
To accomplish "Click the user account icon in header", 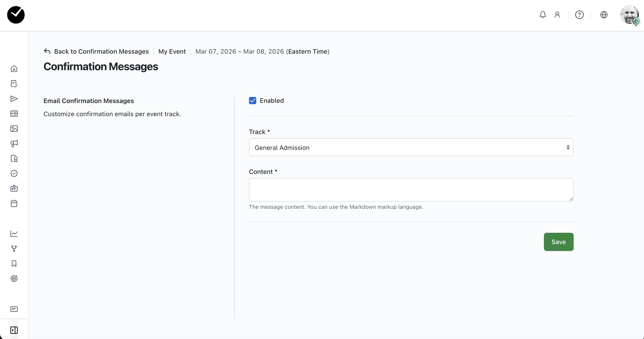I will click(x=557, y=15).
